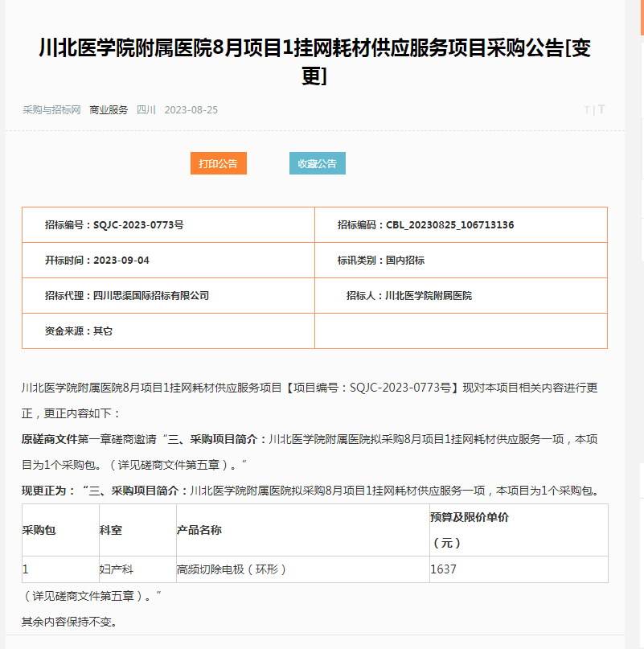Click the announcement title heading
644x649 pixels.
point(314,61)
